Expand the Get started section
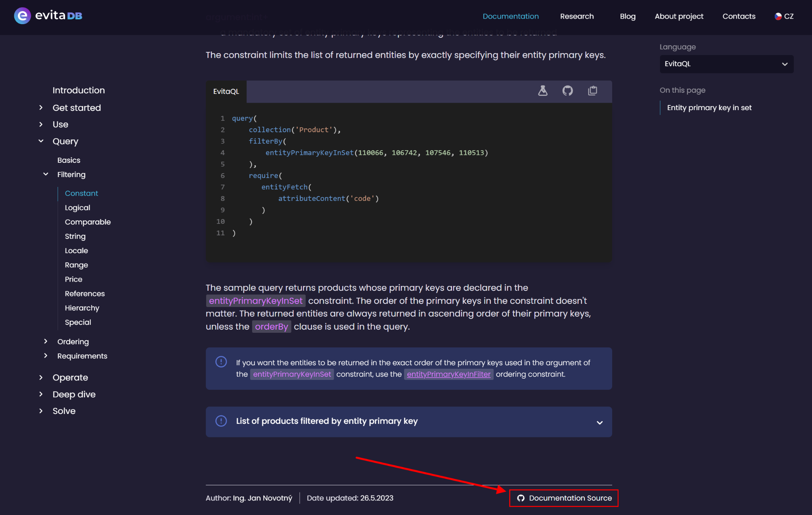The image size is (812, 515). [x=41, y=108]
